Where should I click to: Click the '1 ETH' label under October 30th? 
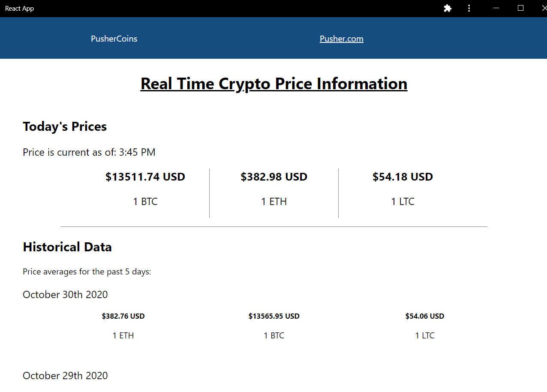tap(123, 335)
